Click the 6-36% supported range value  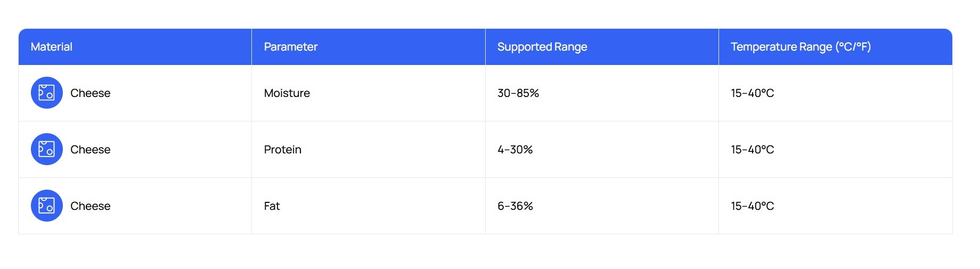[515, 206]
